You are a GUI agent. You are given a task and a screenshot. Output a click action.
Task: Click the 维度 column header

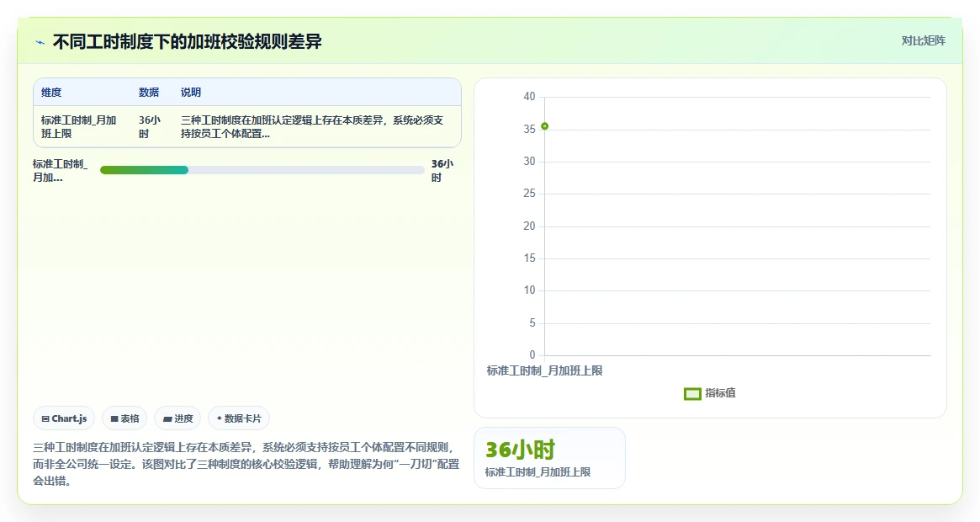pos(51,92)
